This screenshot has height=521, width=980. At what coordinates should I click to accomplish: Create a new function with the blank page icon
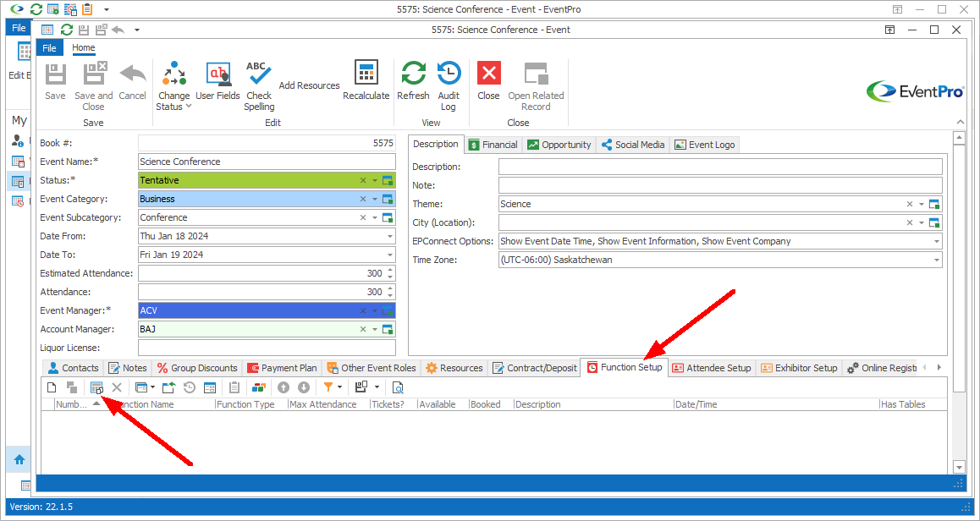pyautogui.click(x=52, y=388)
